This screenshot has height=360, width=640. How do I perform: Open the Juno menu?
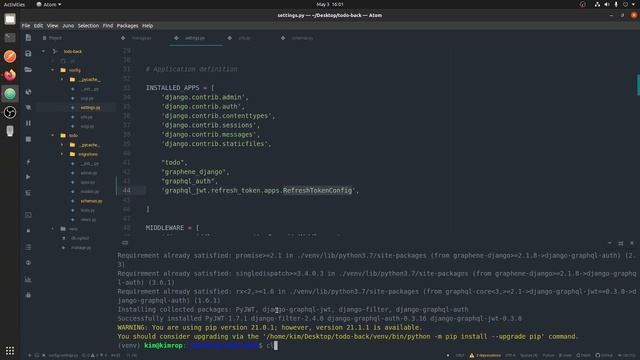click(x=68, y=26)
